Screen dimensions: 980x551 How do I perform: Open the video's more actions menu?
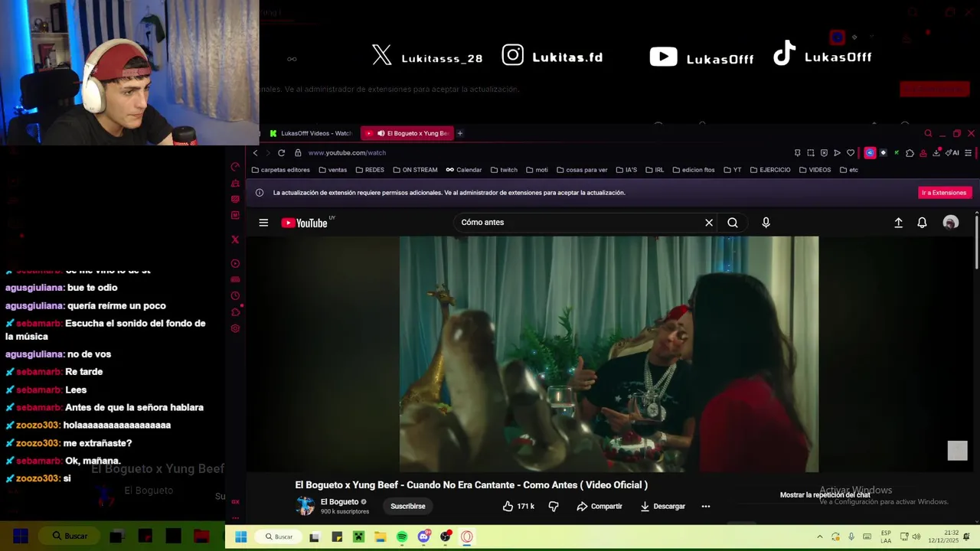[x=706, y=506]
